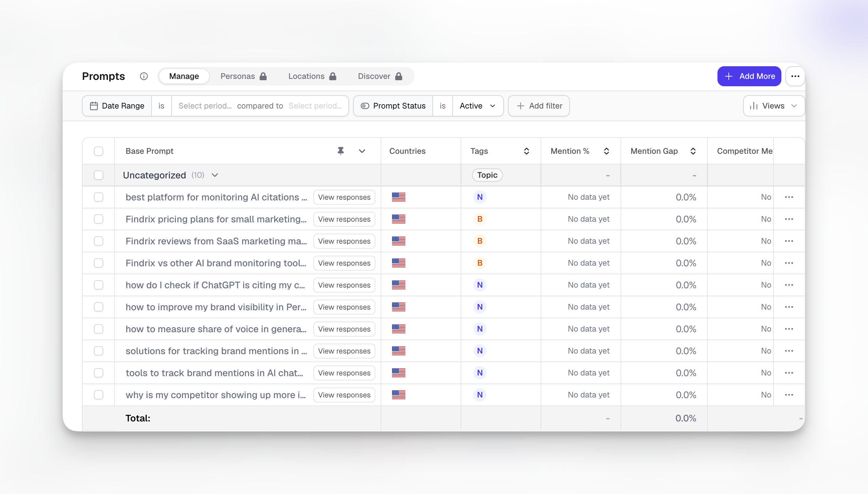Sort by Tags column arrows
Screen dimensions: 868x494
pyautogui.click(x=527, y=151)
